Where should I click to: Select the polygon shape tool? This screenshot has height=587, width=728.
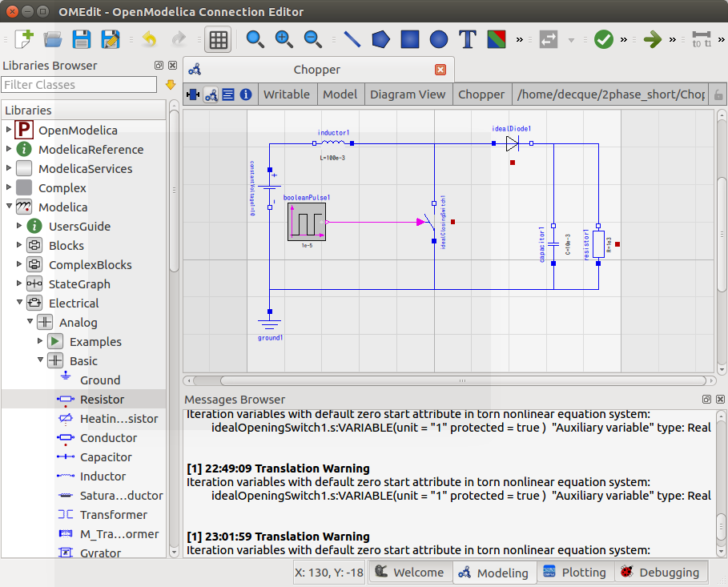[380, 39]
